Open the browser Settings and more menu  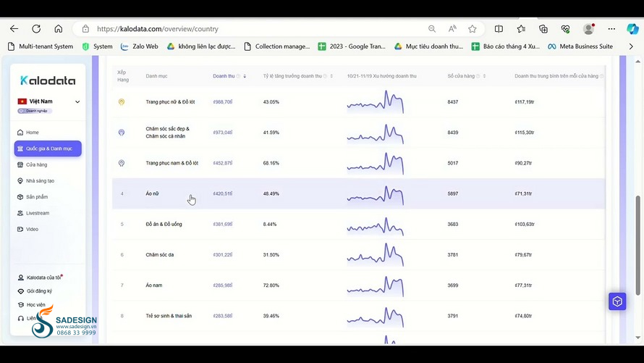click(x=611, y=29)
